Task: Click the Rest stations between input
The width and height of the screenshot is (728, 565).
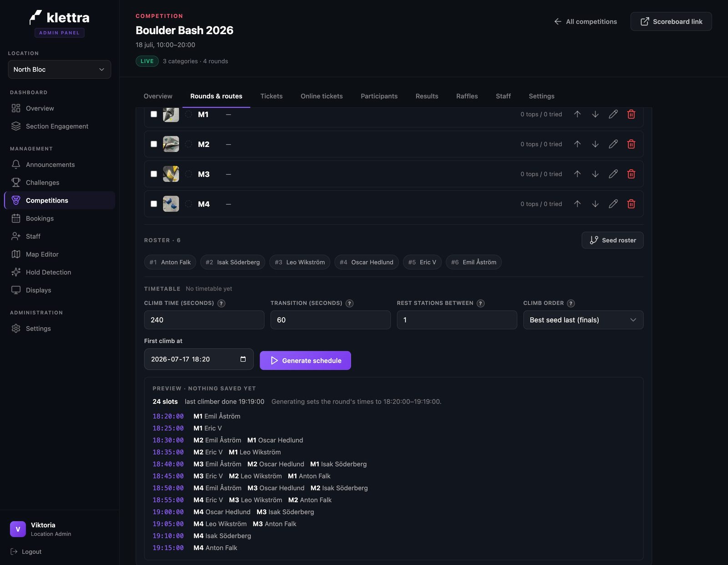Action: coord(457,320)
